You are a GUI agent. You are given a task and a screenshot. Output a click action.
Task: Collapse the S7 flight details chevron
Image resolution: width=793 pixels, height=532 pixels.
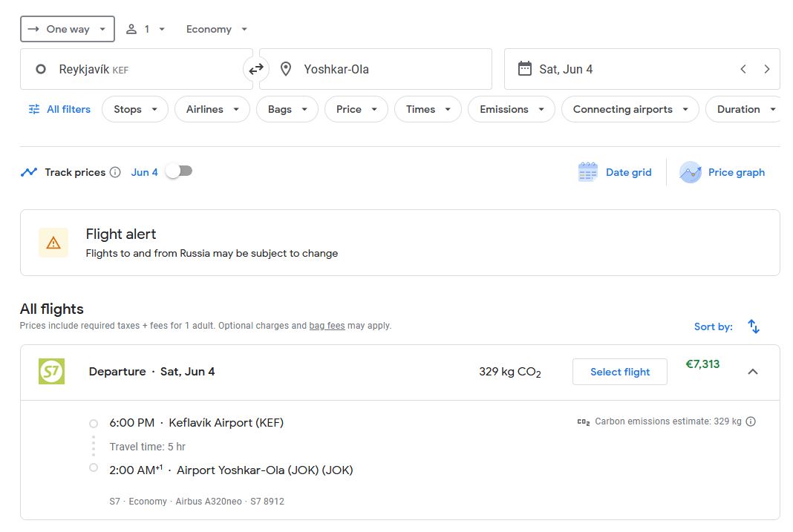pyautogui.click(x=753, y=372)
